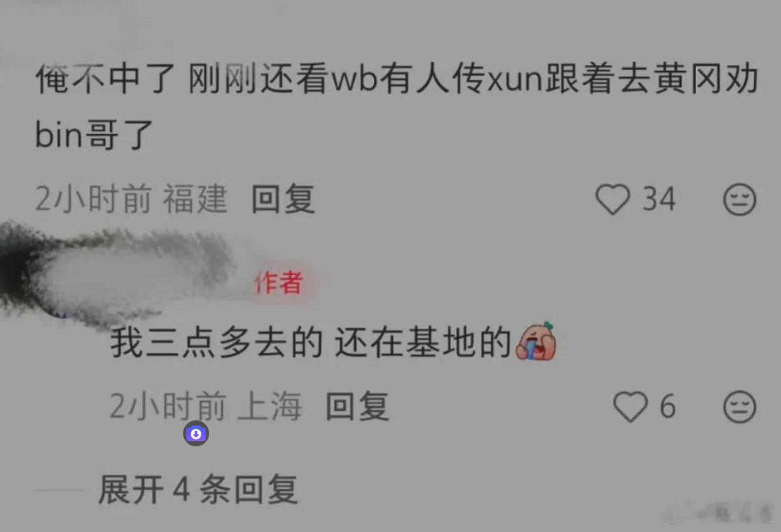Click the 上海 location label
The width and height of the screenshot is (781, 532).
(270, 407)
